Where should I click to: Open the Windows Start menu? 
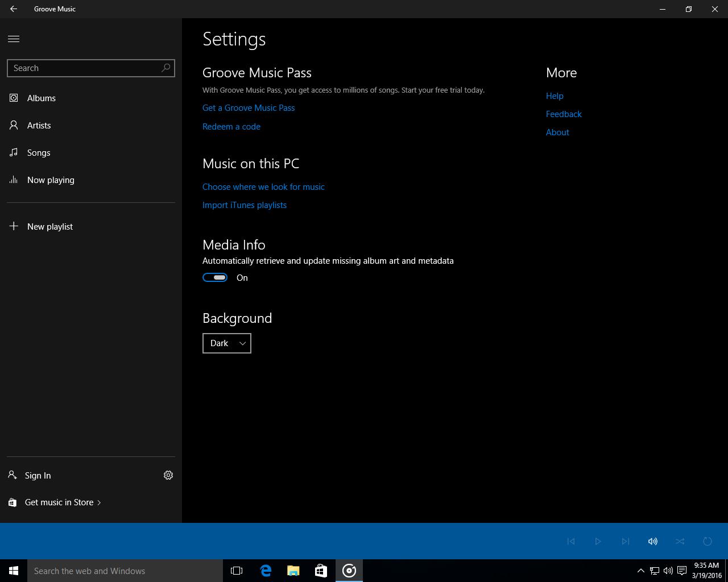pyautogui.click(x=14, y=571)
